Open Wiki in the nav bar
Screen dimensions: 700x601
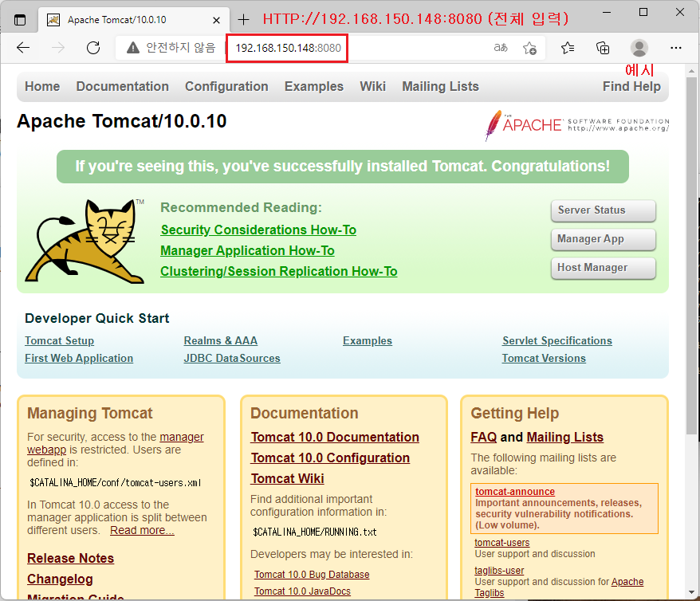(x=373, y=87)
